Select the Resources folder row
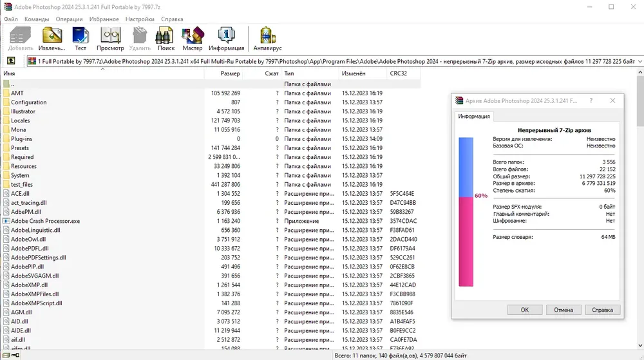Image resolution: width=644 pixels, height=360 pixels. click(211, 166)
